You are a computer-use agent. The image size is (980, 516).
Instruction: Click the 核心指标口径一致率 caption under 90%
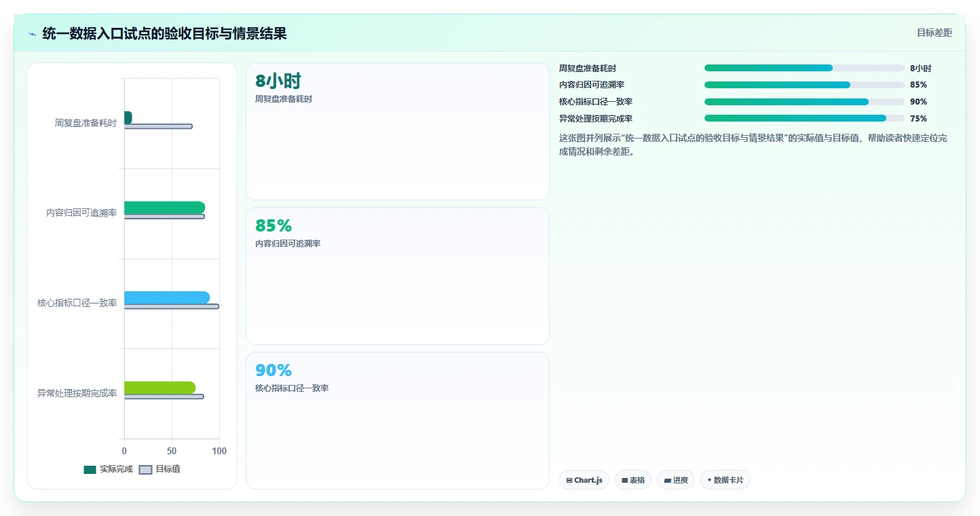[292, 388]
